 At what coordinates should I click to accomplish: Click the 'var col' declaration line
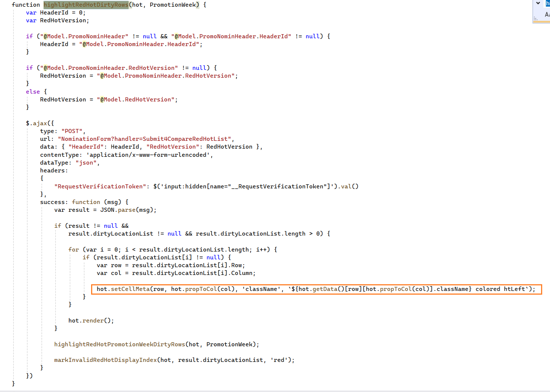(176, 273)
